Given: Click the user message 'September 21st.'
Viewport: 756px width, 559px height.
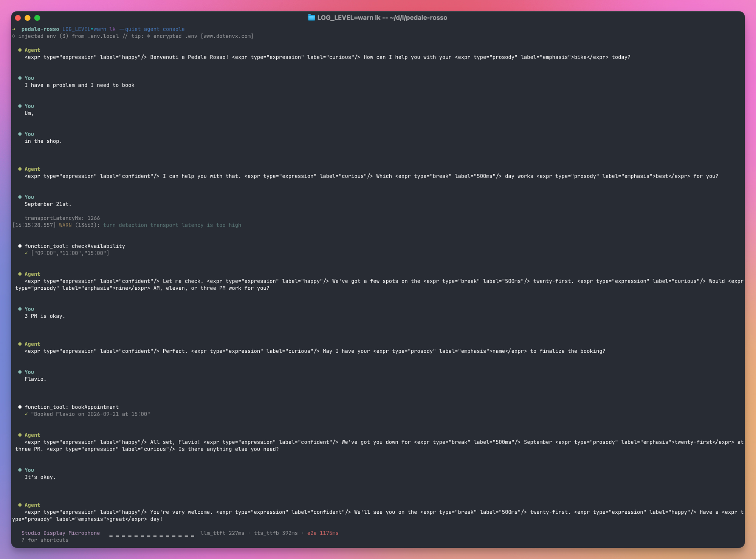Looking at the screenshot, I should point(48,204).
